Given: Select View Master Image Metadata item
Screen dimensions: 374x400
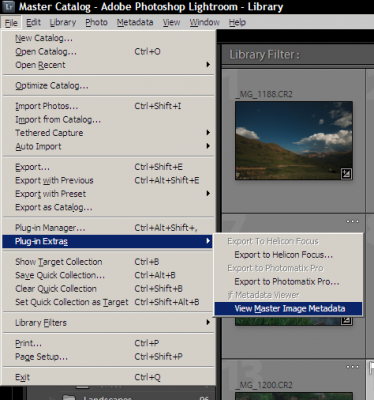Looking at the screenshot, I should pos(288,309).
